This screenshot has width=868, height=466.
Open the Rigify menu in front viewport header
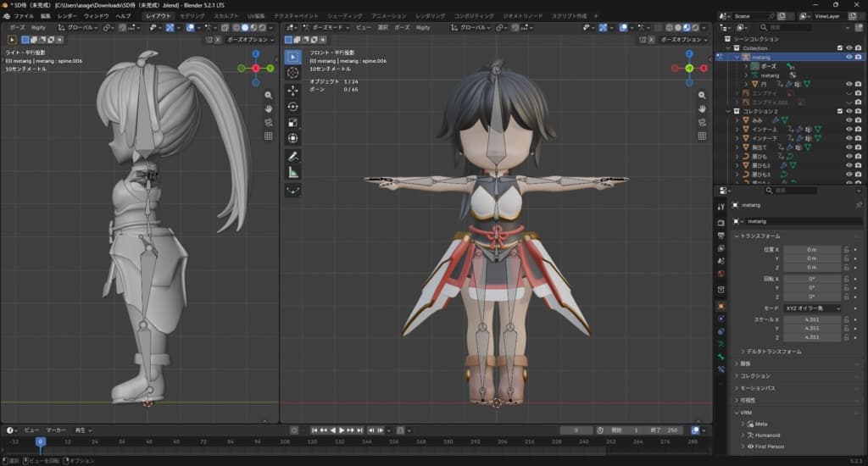point(423,27)
